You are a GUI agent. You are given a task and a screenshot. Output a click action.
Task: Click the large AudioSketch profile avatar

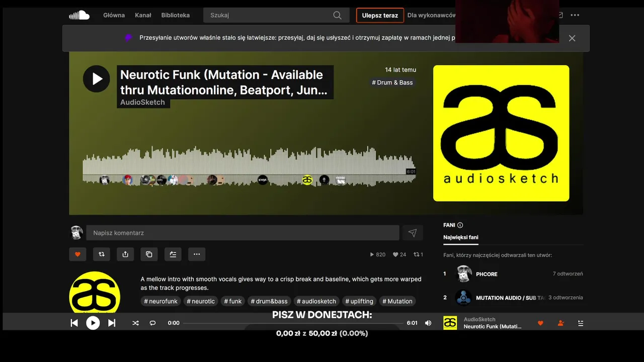click(95, 293)
